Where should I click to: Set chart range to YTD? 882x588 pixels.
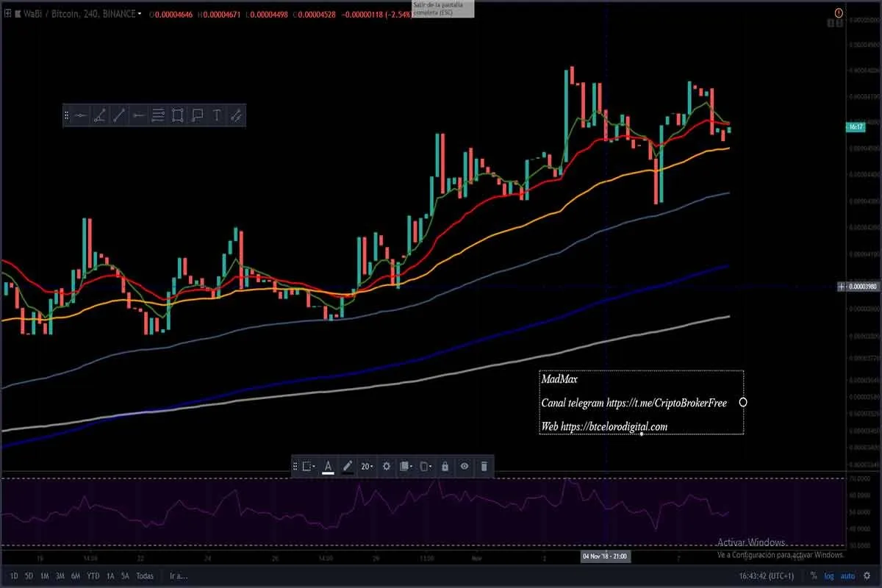tap(93, 576)
